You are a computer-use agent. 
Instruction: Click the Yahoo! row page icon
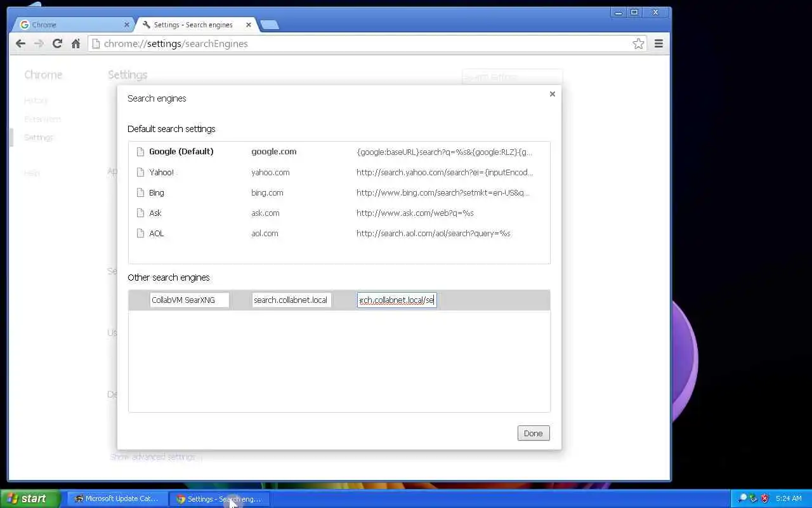tap(140, 172)
